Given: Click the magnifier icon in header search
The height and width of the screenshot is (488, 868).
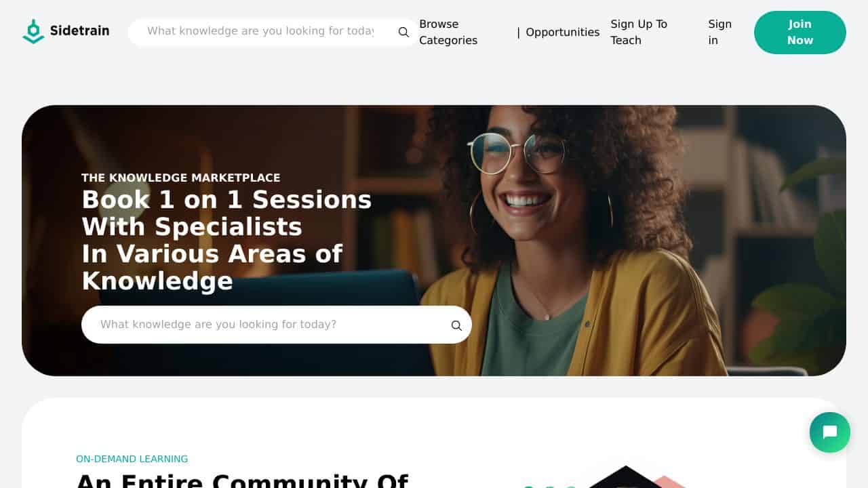Looking at the screenshot, I should tap(403, 32).
